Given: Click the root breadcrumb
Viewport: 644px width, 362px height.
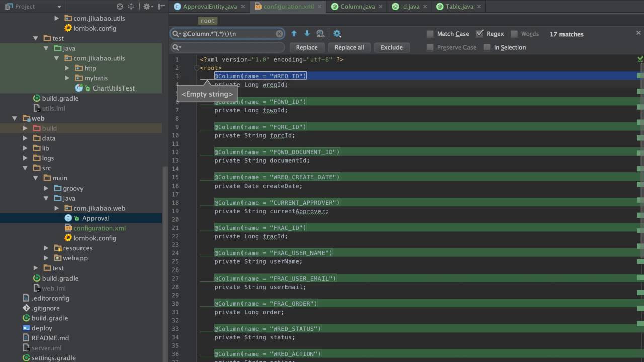Looking at the screenshot, I should (208, 21).
